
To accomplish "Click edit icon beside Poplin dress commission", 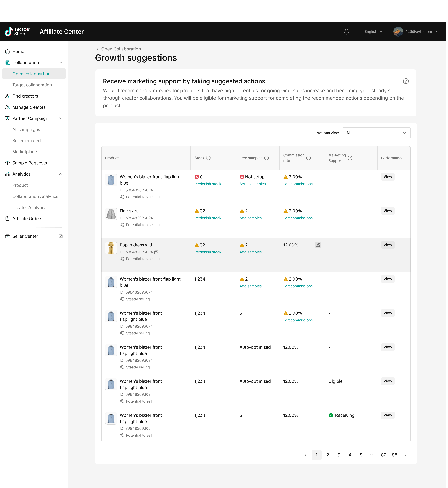I will pyautogui.click(x=318, y=245).
